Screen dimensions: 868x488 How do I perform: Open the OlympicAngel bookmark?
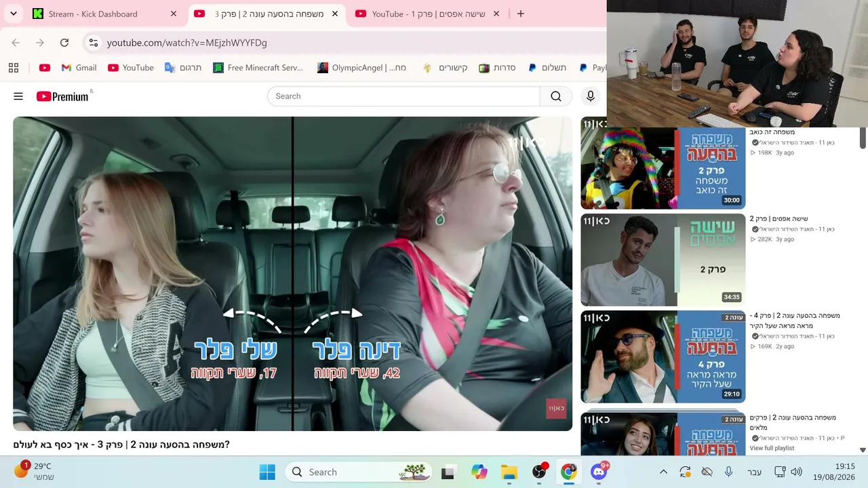[361, 68]
